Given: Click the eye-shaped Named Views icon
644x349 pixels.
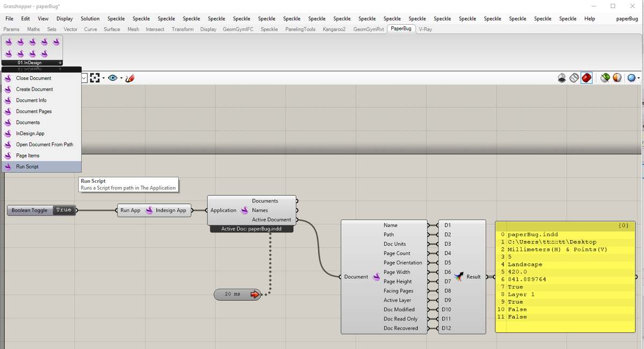Looking at the screenshot, I should click(x=112, y=78).
